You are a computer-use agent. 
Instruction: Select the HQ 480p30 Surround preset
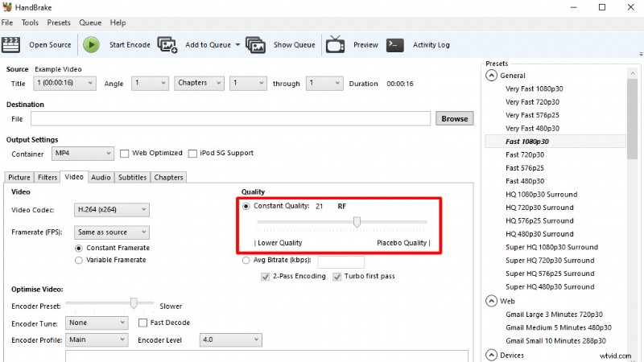click(539, 234)
